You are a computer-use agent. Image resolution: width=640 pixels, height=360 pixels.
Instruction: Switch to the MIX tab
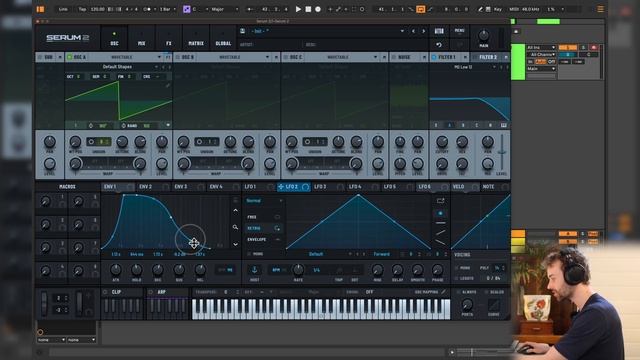(142, 38)
